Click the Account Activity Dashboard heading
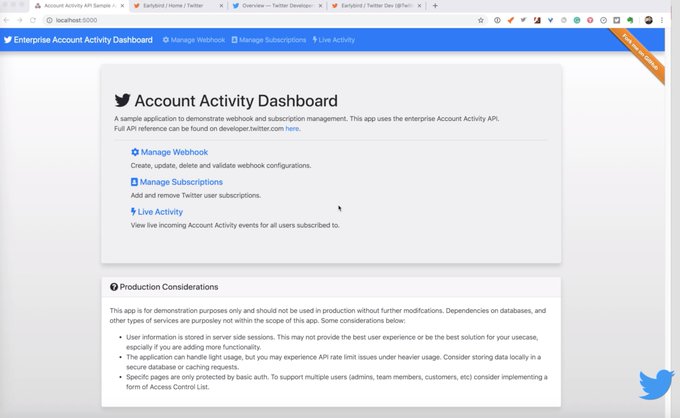 226,101
